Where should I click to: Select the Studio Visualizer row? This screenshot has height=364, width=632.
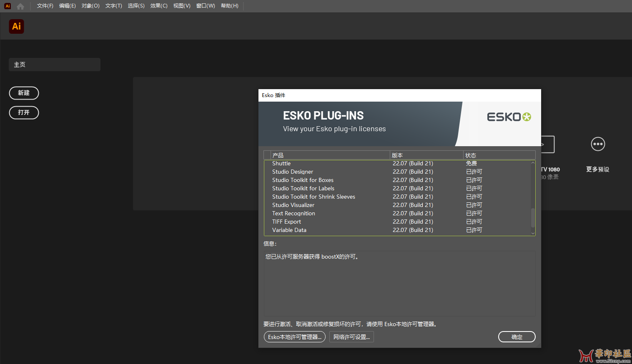click(397, 205)
